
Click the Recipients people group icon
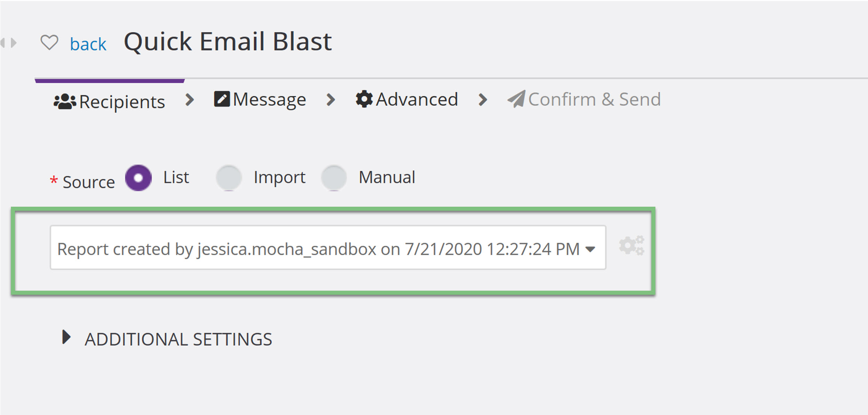(65, 102)
